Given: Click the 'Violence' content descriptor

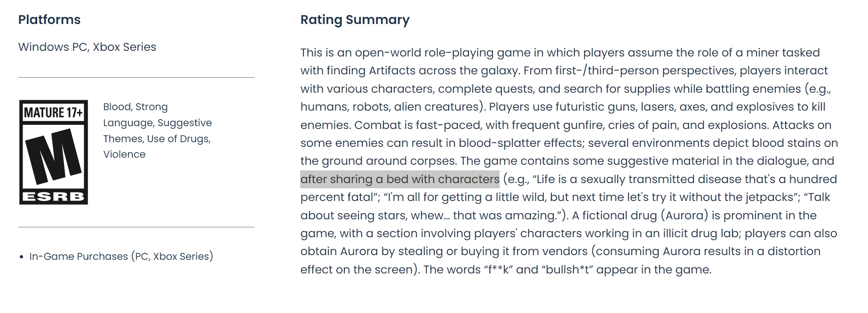Looking at the screenshot, I should 124,154.
